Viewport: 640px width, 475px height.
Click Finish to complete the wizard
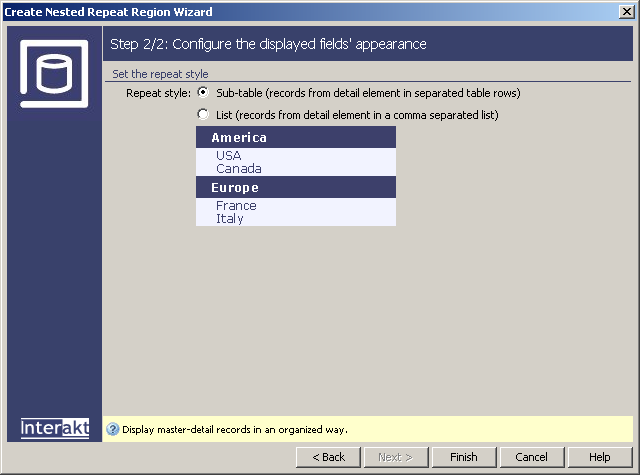(464, 457)
